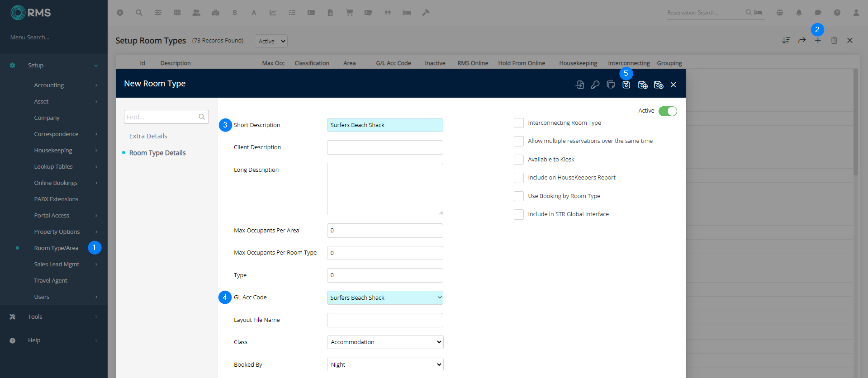Sort by the Max Occ column header
Image resolution: width=868 pixels, height=378 pixels.
tap(274, 63)
